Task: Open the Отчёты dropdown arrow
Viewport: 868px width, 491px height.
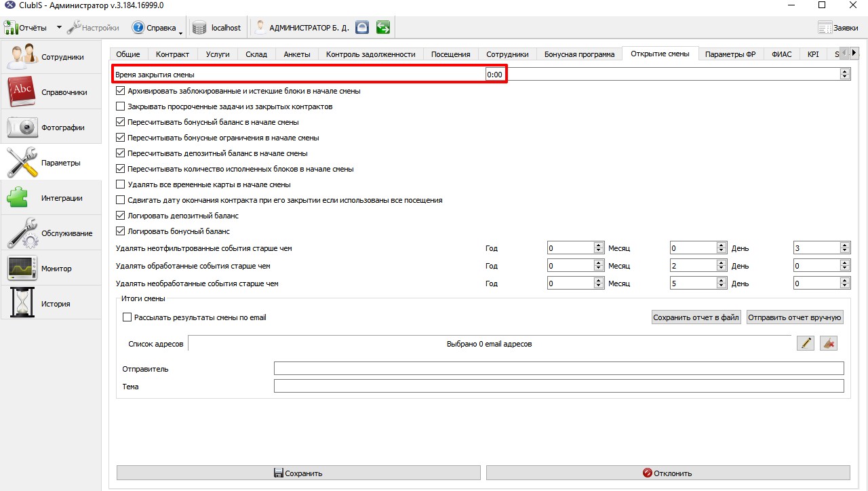Action: pyautogui.click(x=59, y=28)
